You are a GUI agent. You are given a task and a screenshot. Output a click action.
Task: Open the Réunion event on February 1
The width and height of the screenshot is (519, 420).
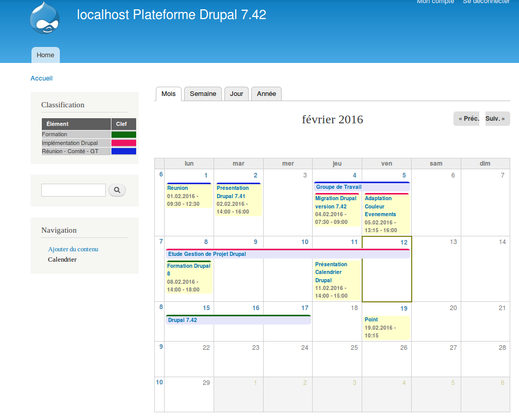[x=177, y=189]
